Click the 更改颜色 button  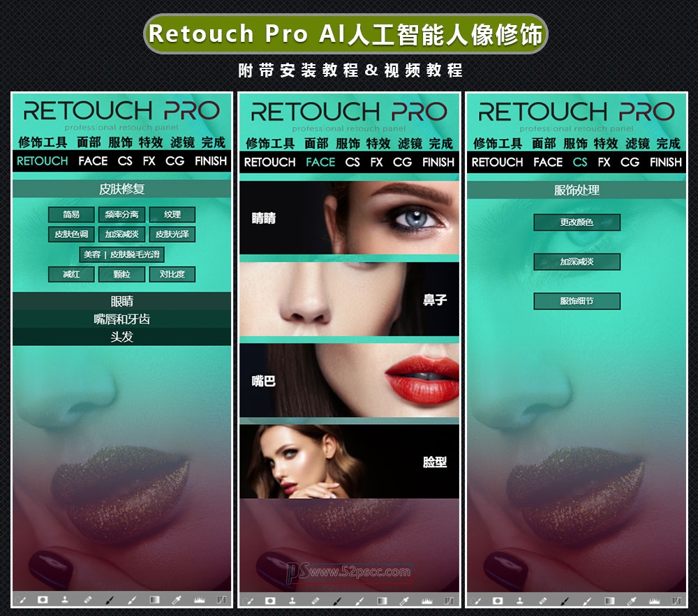577,222
